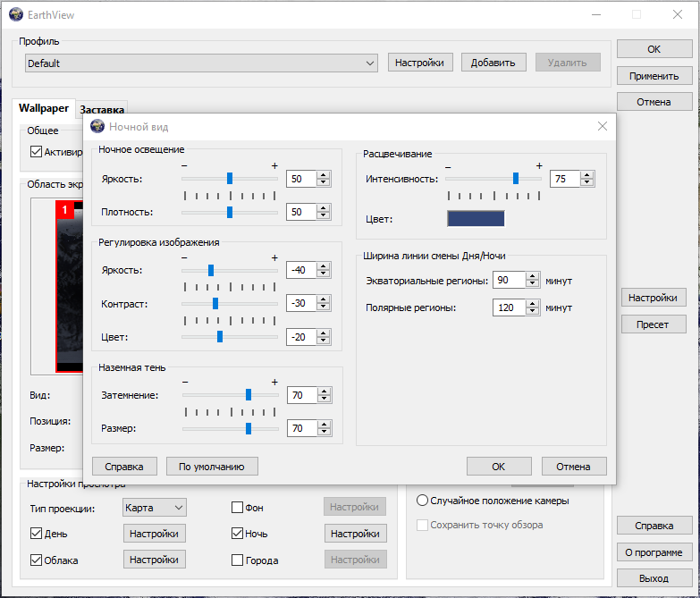
Task: Click Справка in the Ночной вид dialog
Action: tap(124, 467)
